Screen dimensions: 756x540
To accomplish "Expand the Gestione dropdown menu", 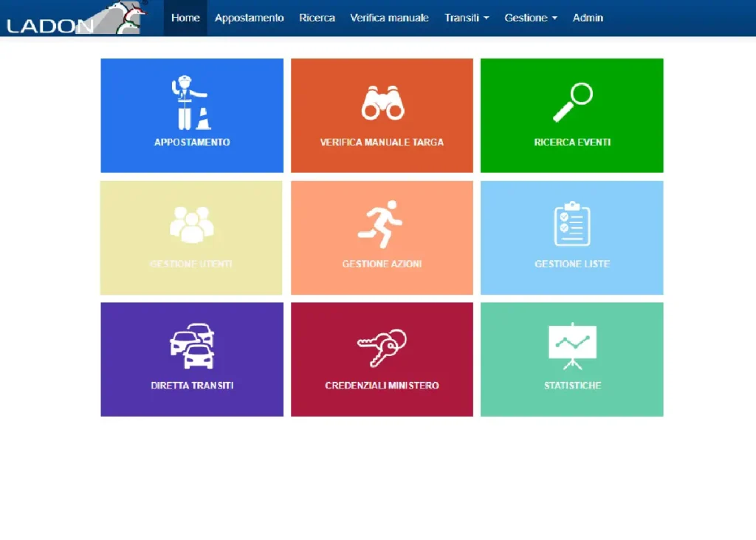I will pyautogui.click(x=531, y=18).
